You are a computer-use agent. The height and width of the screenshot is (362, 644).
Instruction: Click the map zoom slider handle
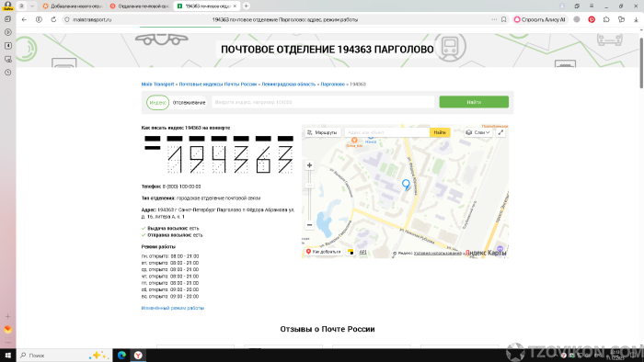[309, 186]
